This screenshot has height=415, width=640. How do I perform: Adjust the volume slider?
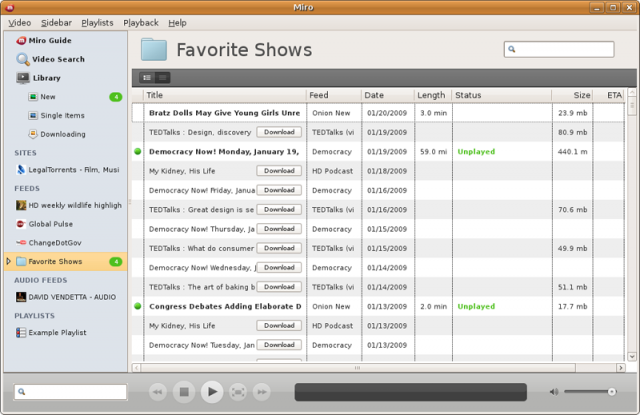590,392
